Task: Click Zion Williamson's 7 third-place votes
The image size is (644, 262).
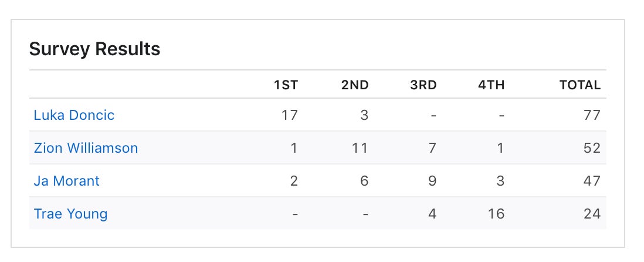Action: click(432, 147)
